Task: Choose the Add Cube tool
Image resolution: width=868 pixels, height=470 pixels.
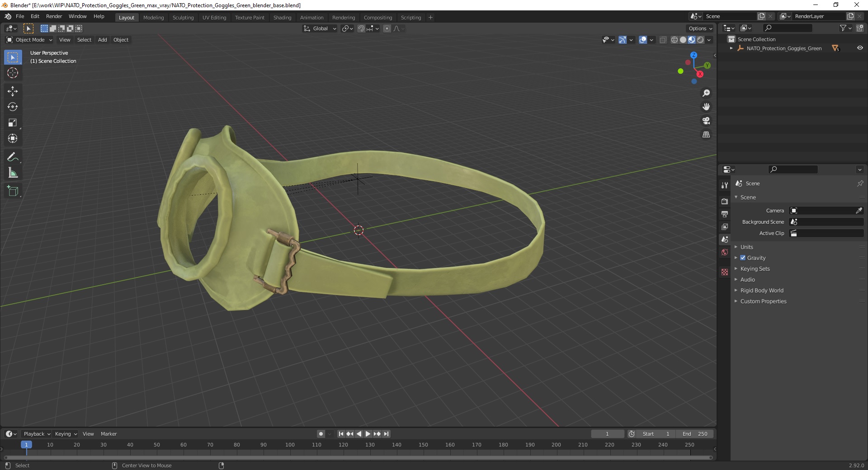Action: coord(13,191)
